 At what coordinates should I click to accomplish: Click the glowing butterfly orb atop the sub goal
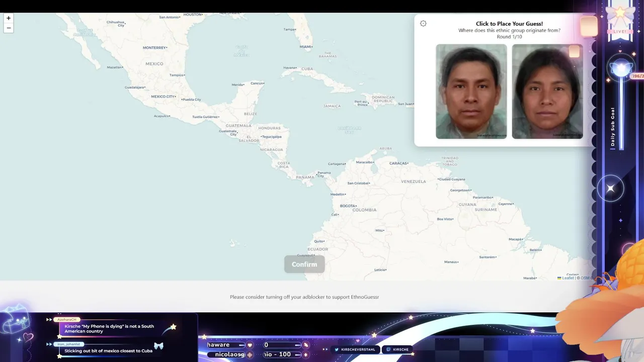pyautogui.click(x=620, y=69)
